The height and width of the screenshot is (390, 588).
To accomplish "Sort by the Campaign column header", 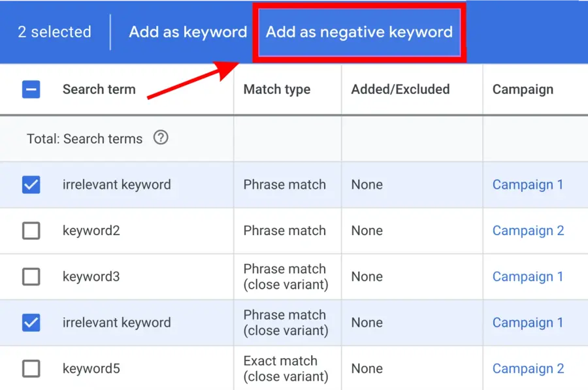I will pos(523,89).
